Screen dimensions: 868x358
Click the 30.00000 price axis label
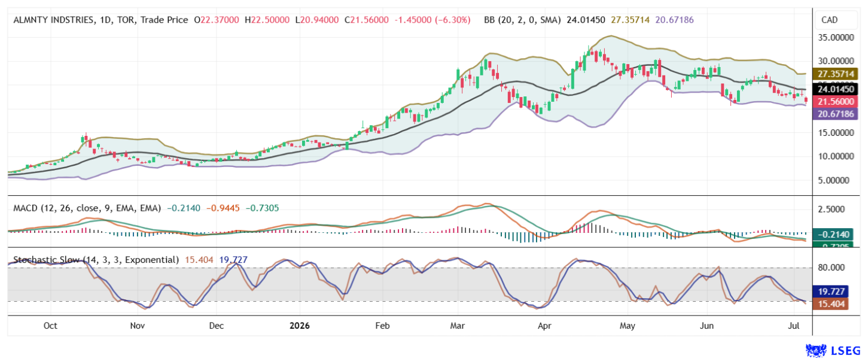(836, 60)
